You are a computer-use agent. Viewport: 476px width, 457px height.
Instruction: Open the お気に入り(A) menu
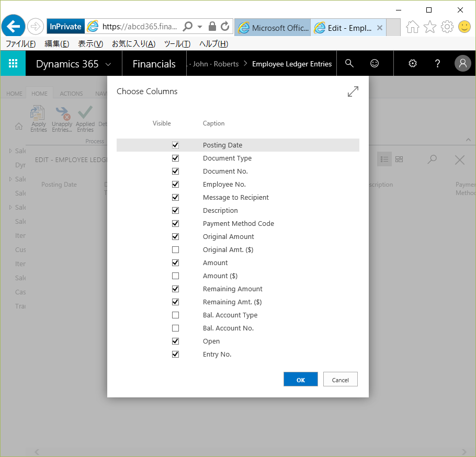[133, 44]
